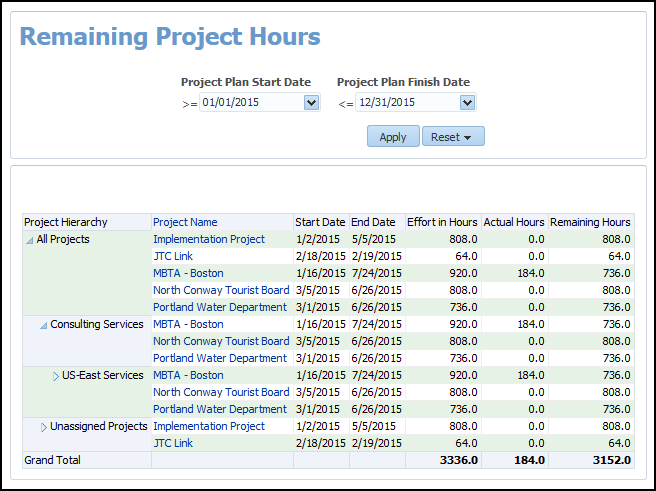This screenshot has width=656, height=491.
Task: Expand the US-East Services node
Action: (x=56, y=376)
